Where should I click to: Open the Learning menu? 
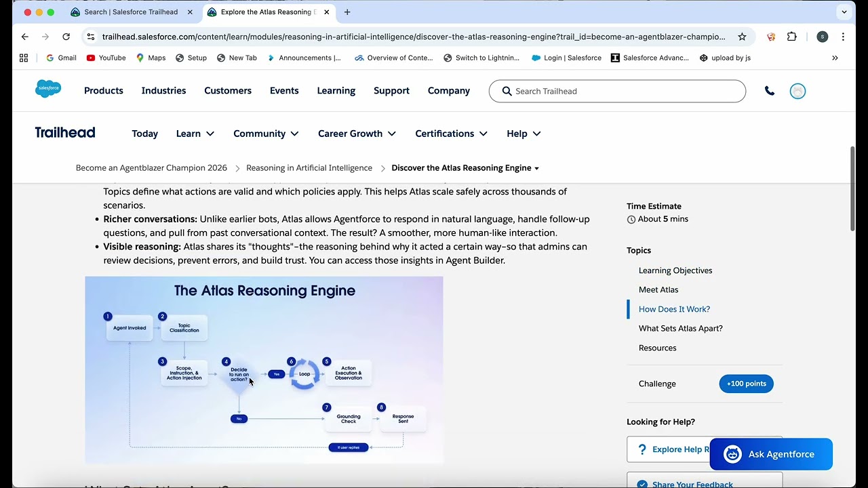coord(336,91)
